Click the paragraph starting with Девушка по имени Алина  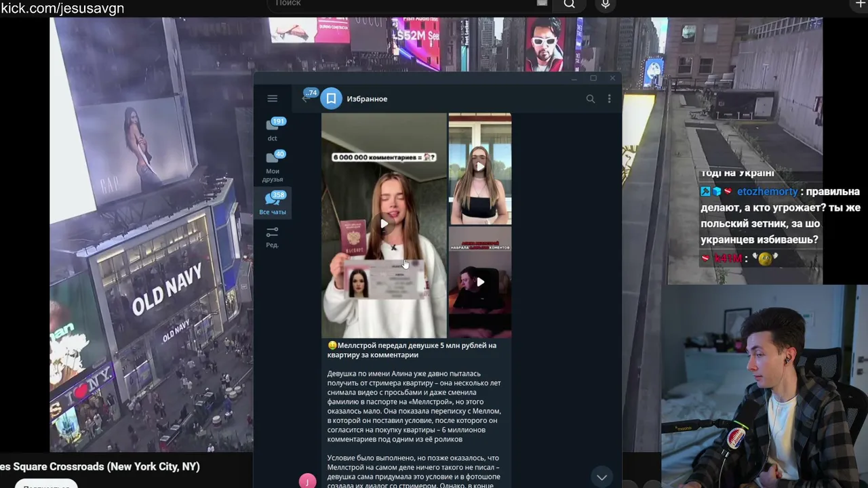(414, 406)
